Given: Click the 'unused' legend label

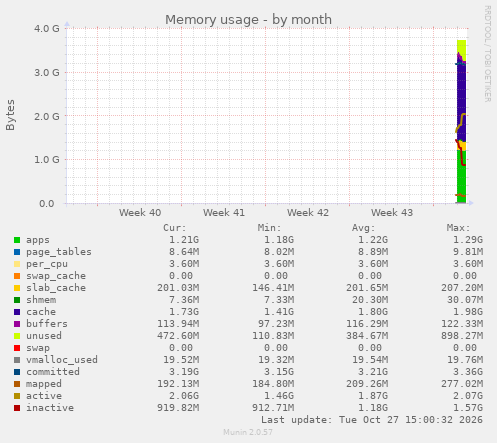Looking at the screenshot, I should pos(44,336).
